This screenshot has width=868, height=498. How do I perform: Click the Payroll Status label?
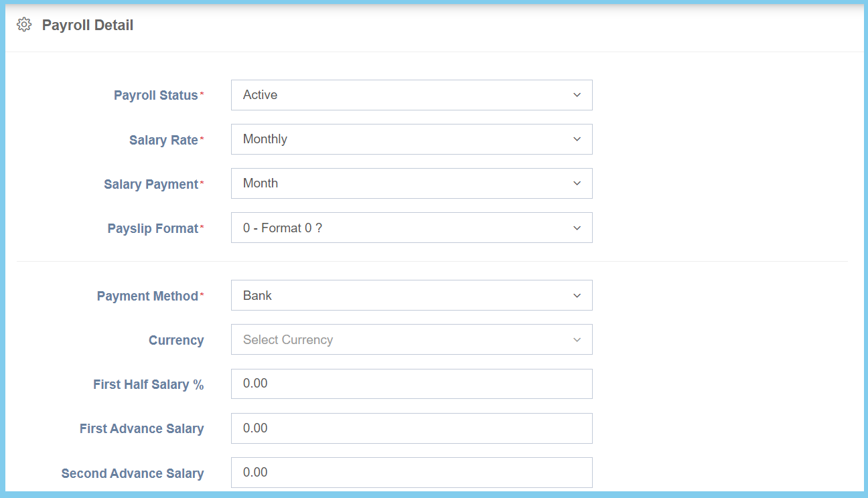(155, 96)
